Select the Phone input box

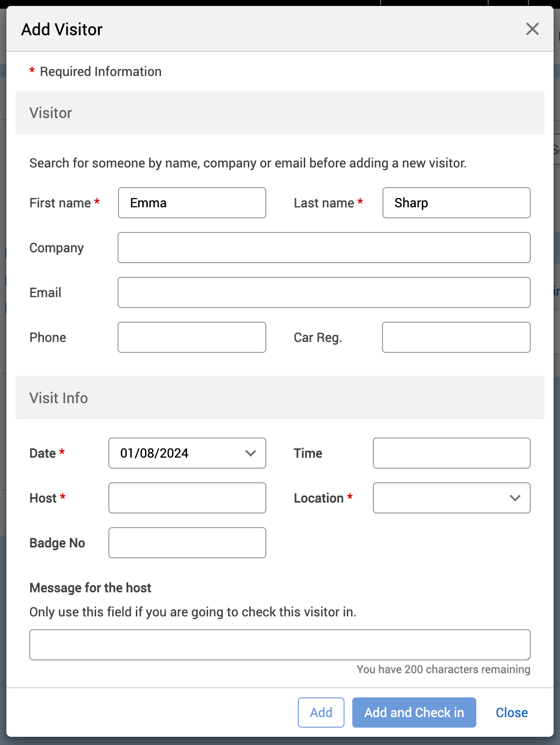192,337
